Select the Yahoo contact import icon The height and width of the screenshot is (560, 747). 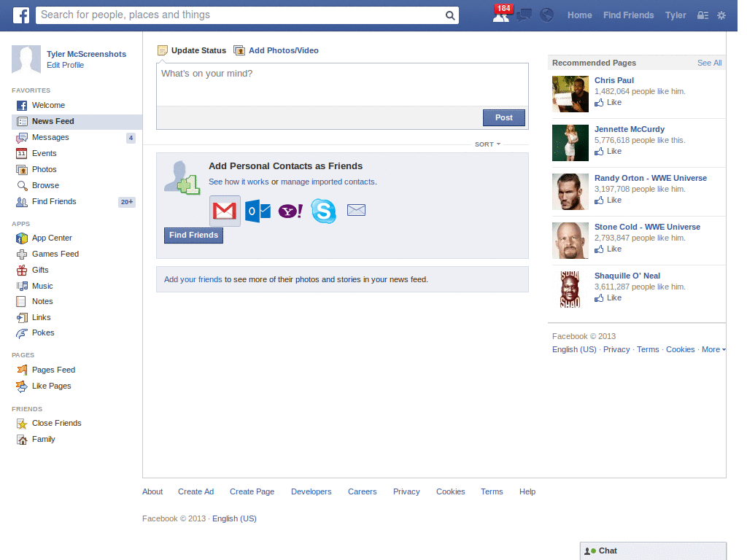pos(290,211)
